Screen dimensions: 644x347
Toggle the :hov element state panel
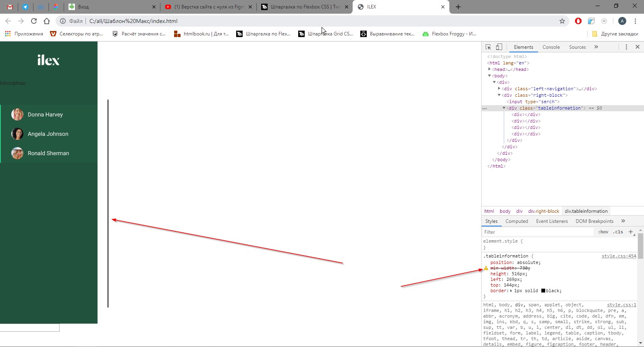603,232
